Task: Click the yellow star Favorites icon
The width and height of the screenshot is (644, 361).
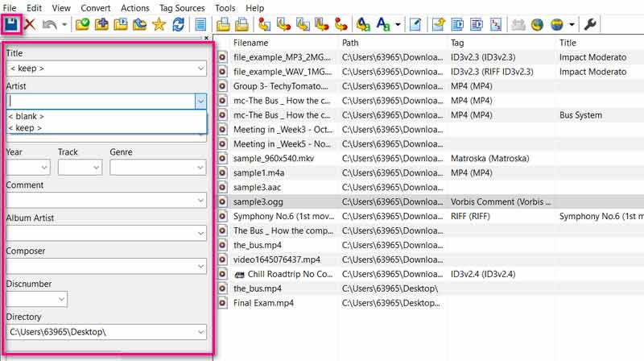Action: click(x=159, y=25)
